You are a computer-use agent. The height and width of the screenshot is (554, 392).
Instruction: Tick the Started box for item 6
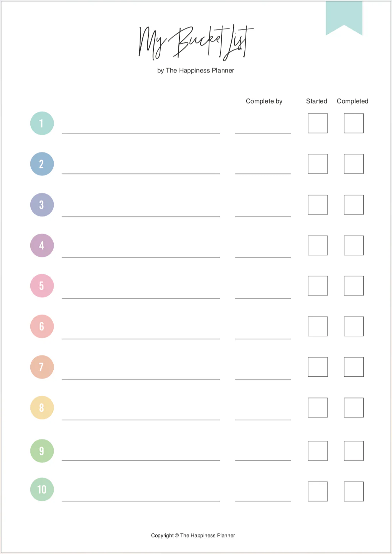[318, 326]
